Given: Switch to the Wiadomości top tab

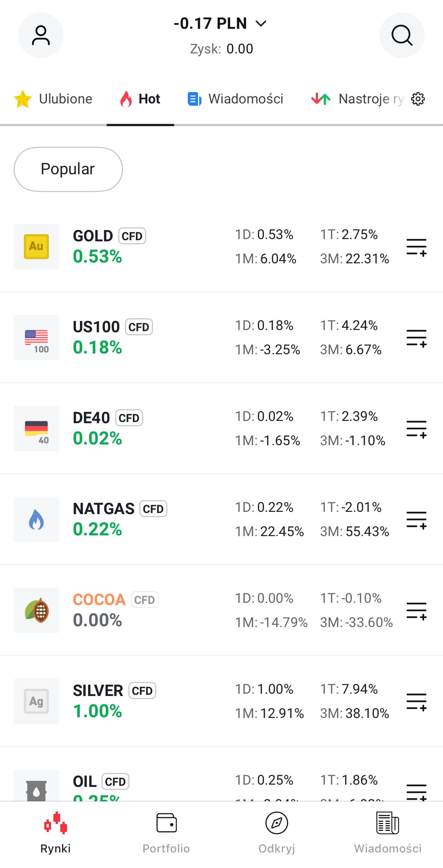Looking at the screenshot, I should tap(236, 99).
